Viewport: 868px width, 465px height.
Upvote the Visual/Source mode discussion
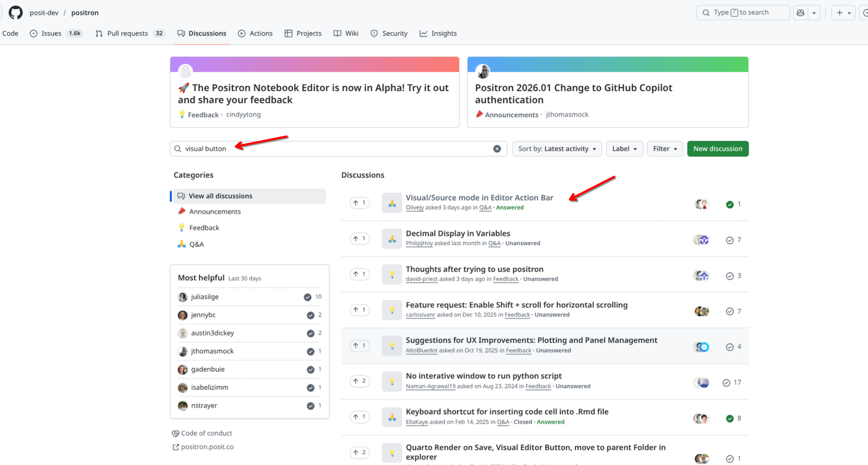pos(360,203)
